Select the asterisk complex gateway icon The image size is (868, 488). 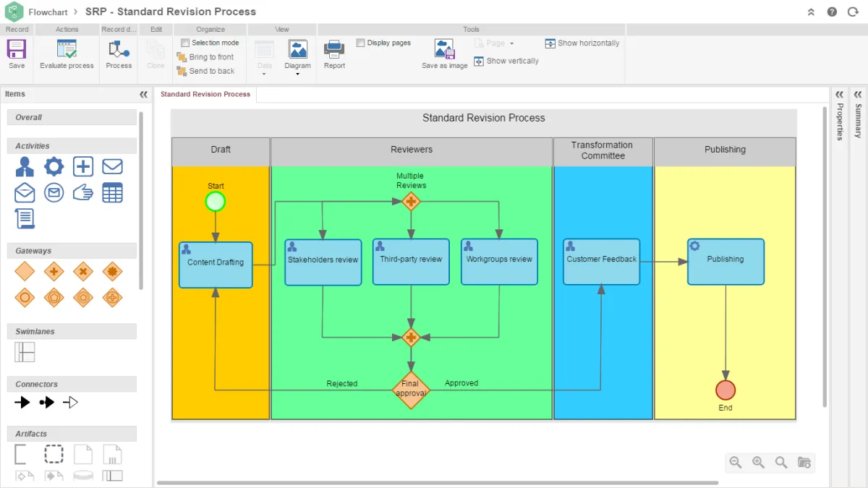click(x=112, y=272)
